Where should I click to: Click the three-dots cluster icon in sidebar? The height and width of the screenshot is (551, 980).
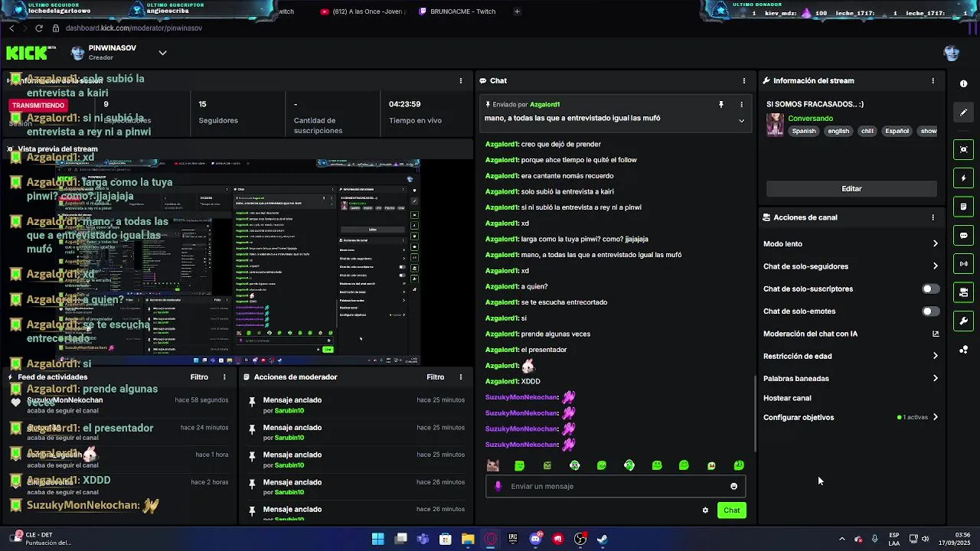click(964, 350)
